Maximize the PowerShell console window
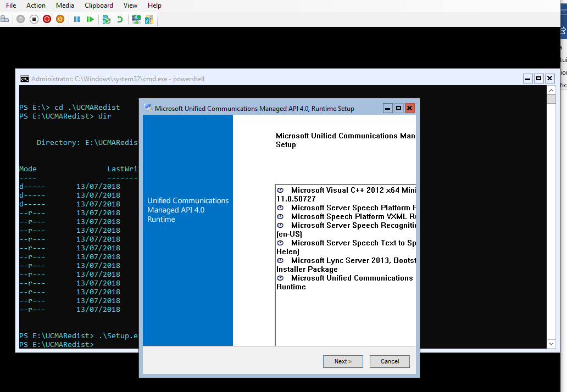 539,79
